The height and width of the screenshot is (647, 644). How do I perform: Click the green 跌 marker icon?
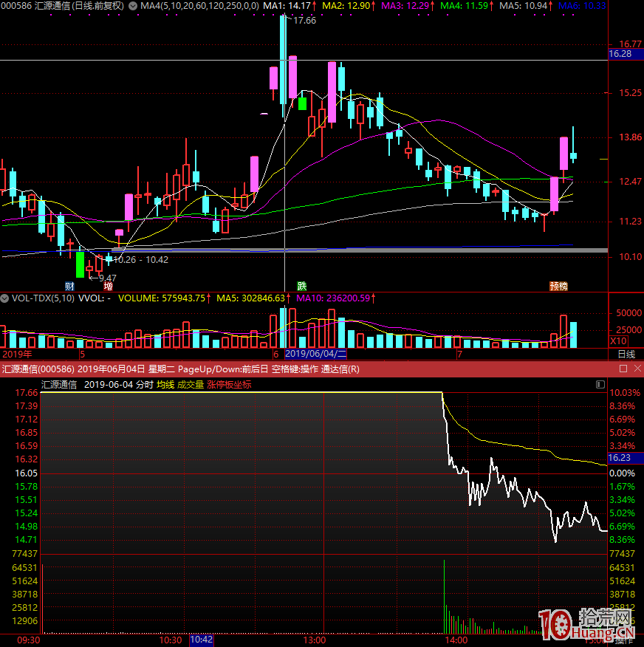click(301, 286)
